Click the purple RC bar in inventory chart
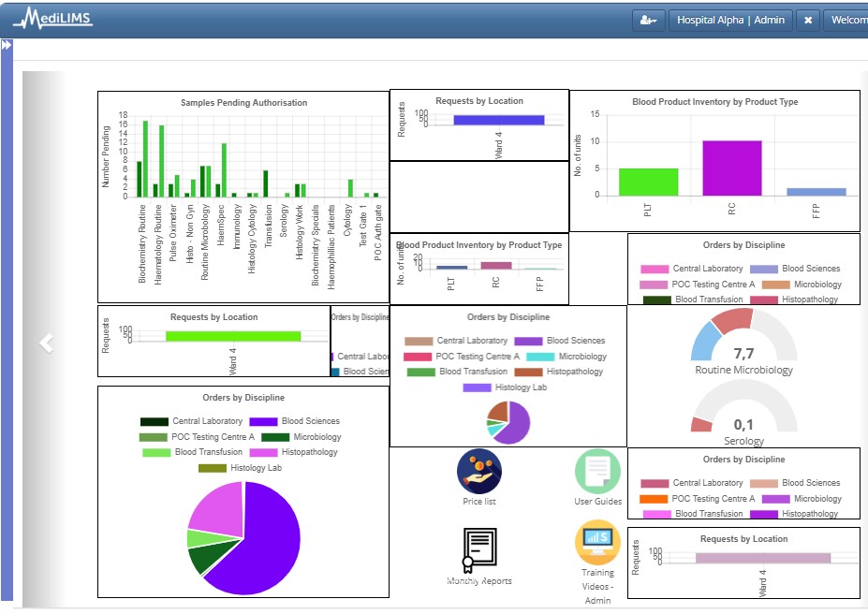Image resolution: width=868 pixels, height=614 pixels. pyautogui.click(x=732, y=168)
